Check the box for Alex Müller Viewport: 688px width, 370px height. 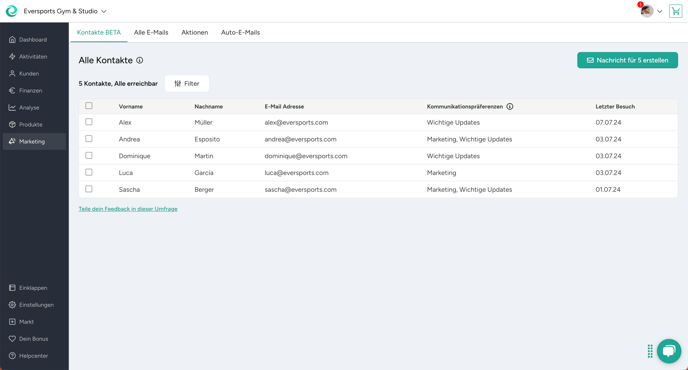89,122
